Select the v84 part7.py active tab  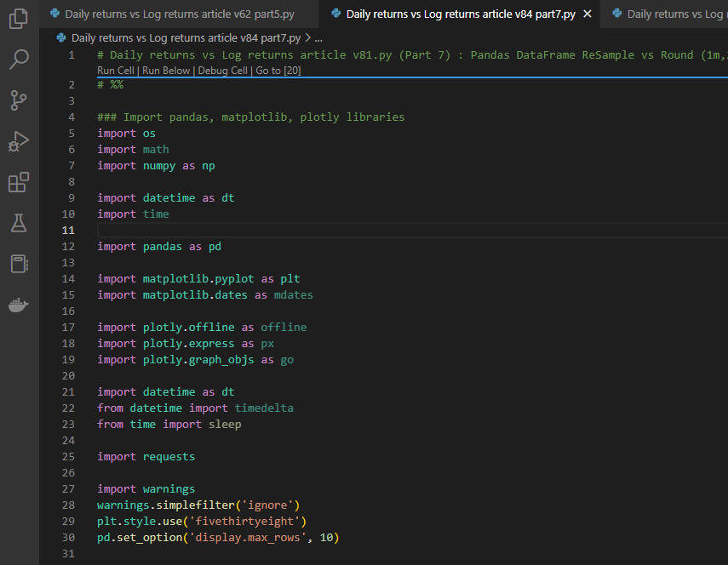[x=461, y=14]
